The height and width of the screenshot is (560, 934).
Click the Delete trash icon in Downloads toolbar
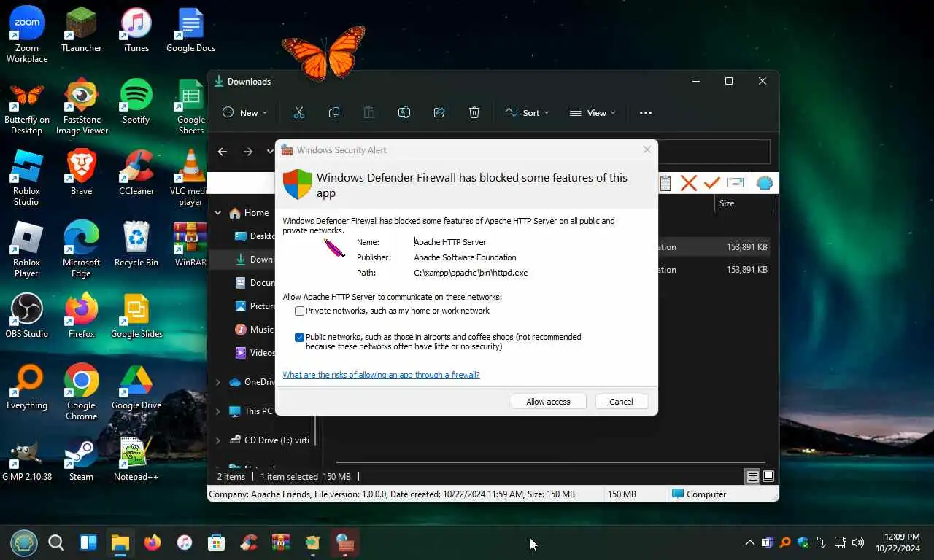click(x=474, y=112)
